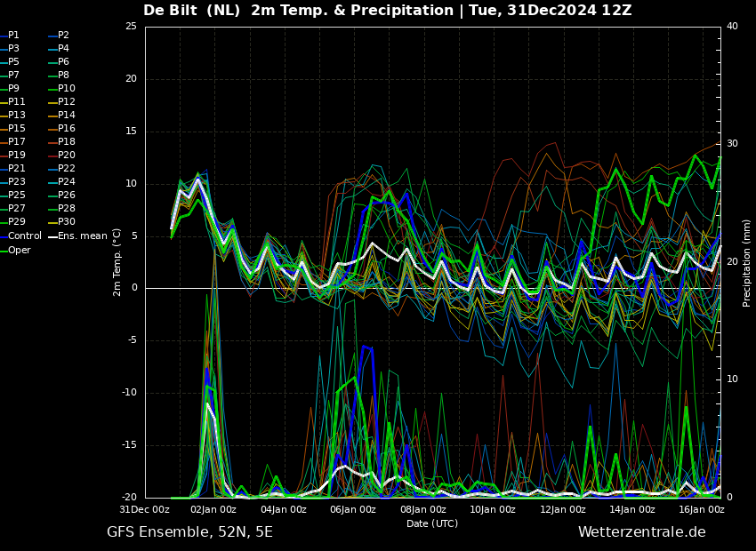The image size is (756, 551).
Task: Click the Wetterzentrale.de watermark text
Action: pyautogui.click(x=642, y=532)
